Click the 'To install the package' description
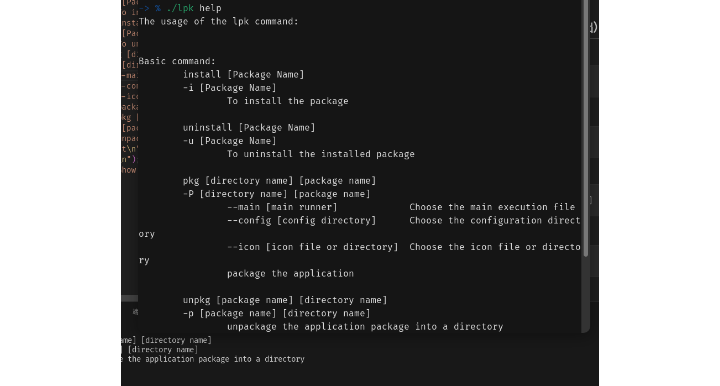 pyautogui.click(x=287, y=101)
